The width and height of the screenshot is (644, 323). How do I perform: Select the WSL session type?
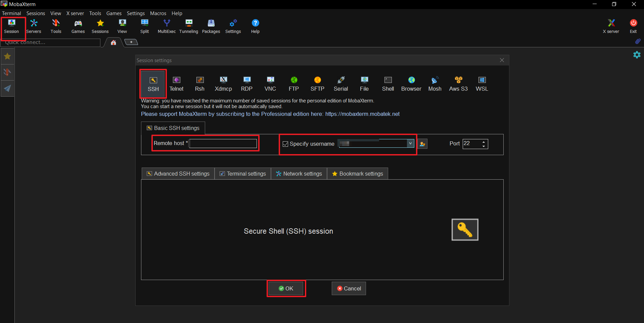point(481,84)
